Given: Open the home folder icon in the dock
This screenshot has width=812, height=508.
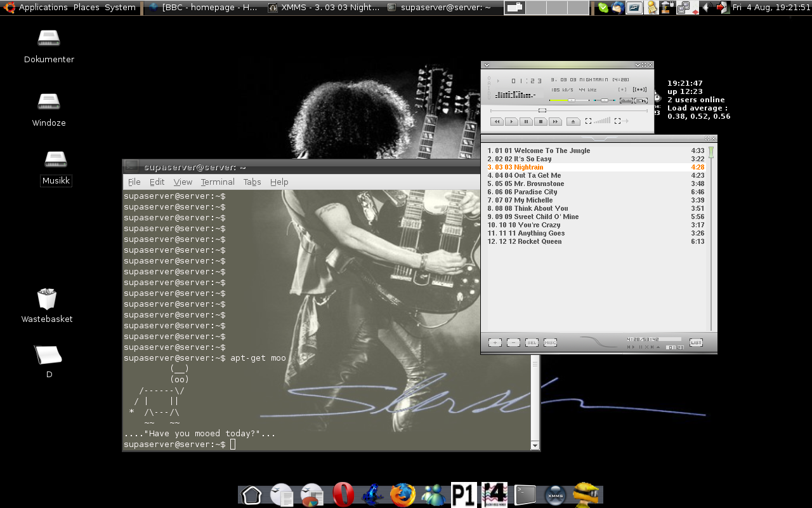Looking at the screenshot, I should pyautogui.click(x=252, y=495).
